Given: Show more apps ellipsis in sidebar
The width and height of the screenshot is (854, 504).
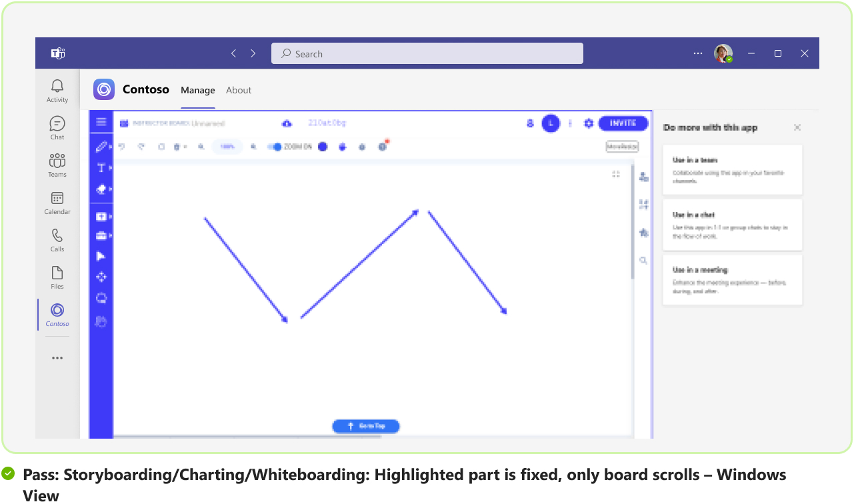Looking at the screenshot, I should pos(57,358).
